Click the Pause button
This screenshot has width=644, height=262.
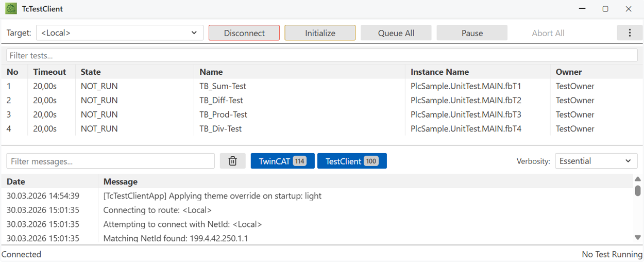(472, 32)
